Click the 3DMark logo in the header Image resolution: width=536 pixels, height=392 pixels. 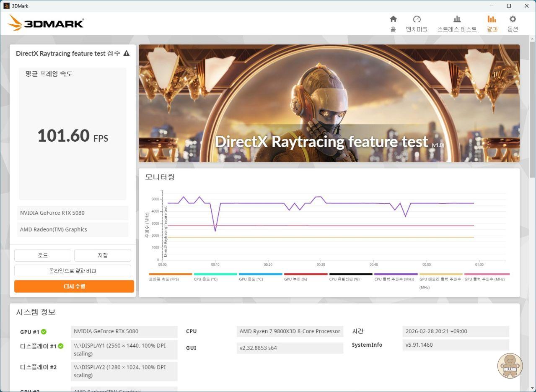tap(46, 23)
